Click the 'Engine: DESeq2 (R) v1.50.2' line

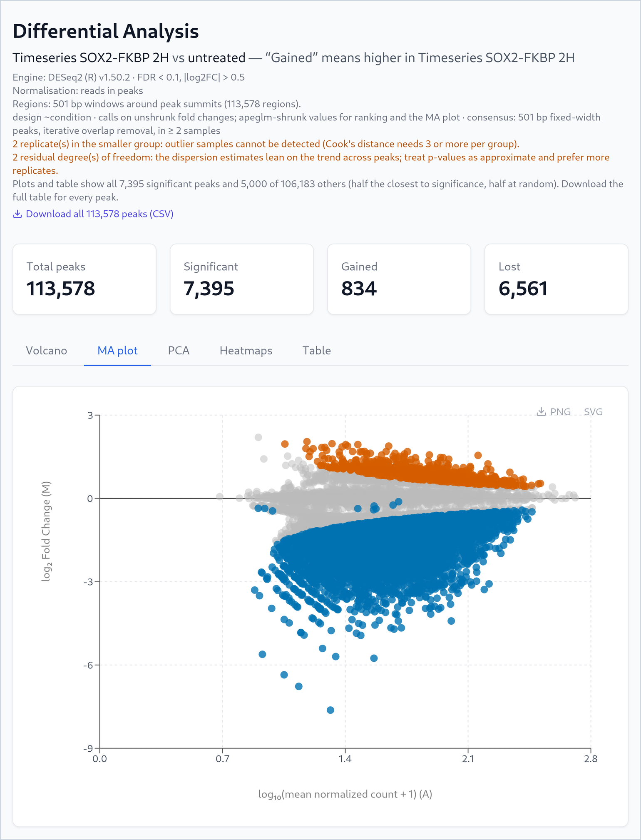129,77
